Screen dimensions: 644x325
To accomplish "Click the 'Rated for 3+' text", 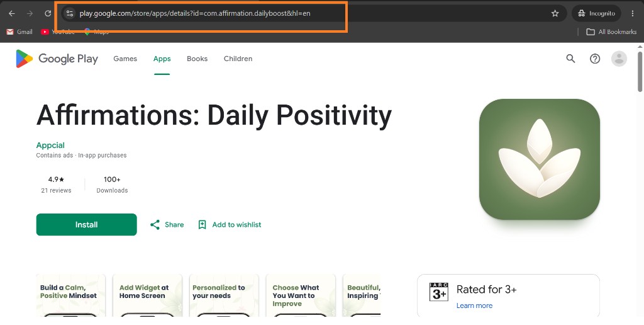I will tap(486, 290).
